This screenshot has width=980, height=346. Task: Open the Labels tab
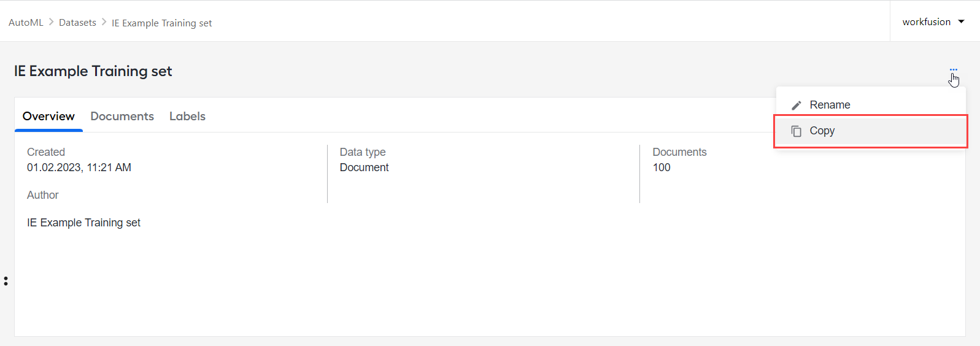click(x=187, y=116)
